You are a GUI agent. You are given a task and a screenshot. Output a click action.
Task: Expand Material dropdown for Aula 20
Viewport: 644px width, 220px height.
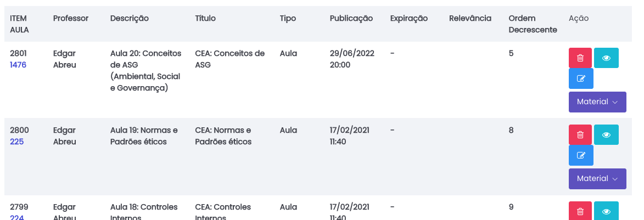(x=597, y=102)
